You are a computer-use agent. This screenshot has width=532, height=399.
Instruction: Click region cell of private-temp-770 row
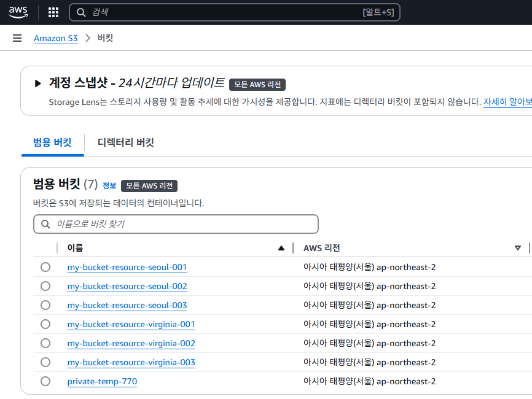pyautogui.click(x=369, y=381)
